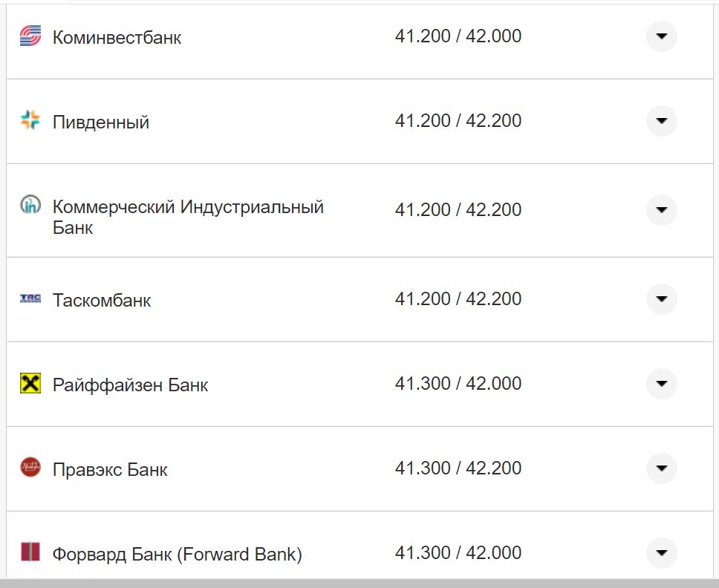The height and width of the screenshot is (588, 719).
Task: Click the Форвард Банк logo icon
Action: point(30,552)
